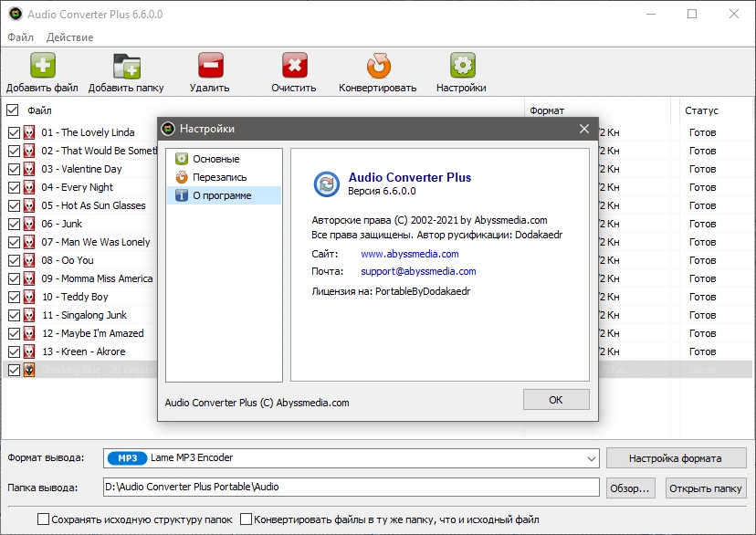Screen dimensions: 756x535
Task: Open the Файл menu
Action: [x=21, y=37]
